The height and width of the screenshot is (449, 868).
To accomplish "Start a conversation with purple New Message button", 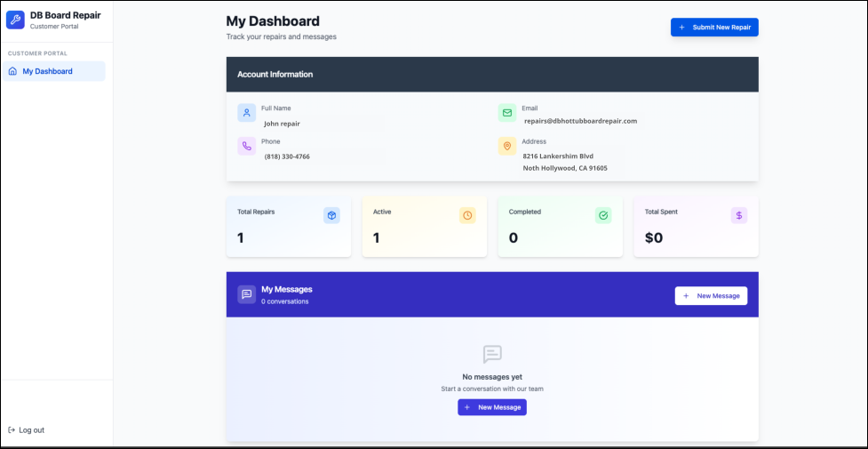I will click(492, 407).
